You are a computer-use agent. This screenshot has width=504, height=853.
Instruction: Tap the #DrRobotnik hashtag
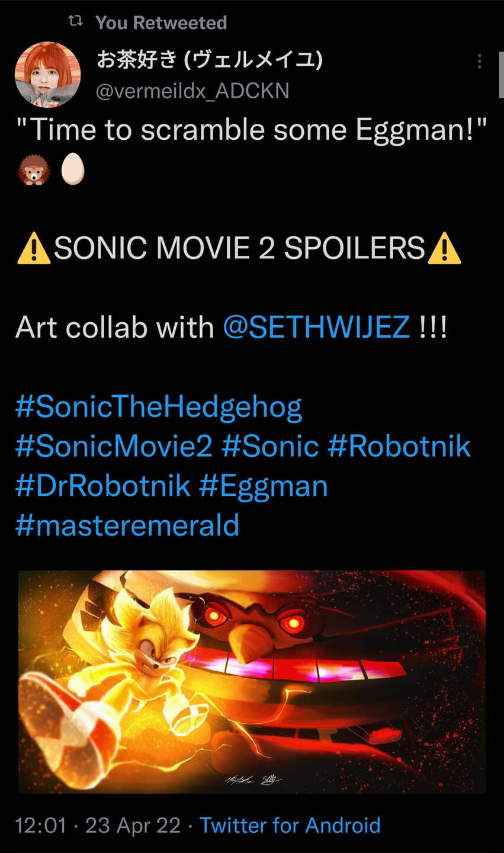(103, 486)
